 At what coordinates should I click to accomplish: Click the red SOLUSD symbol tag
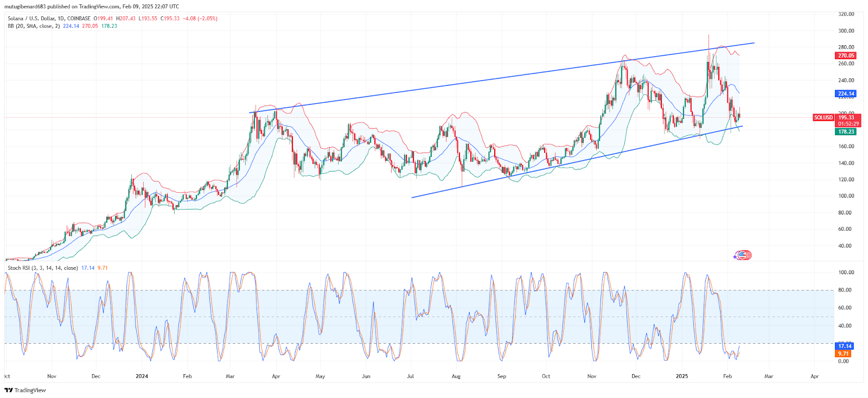coord(824,117)
